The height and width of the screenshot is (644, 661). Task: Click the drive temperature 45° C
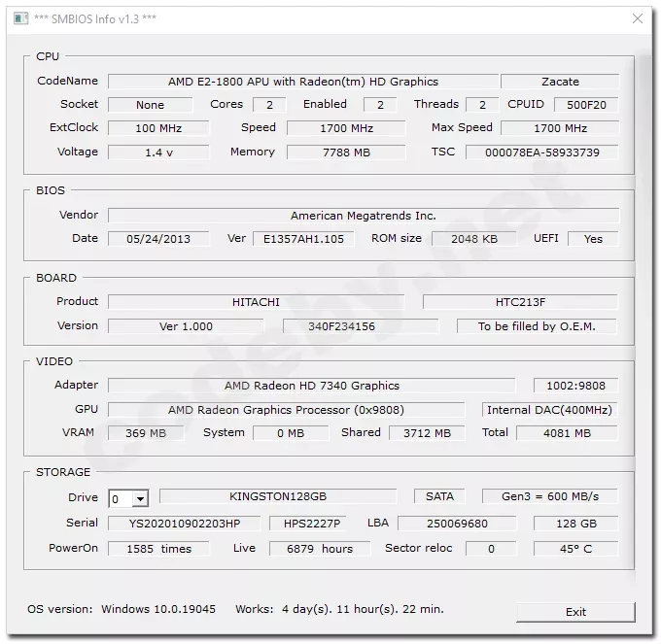pos(575,549)
